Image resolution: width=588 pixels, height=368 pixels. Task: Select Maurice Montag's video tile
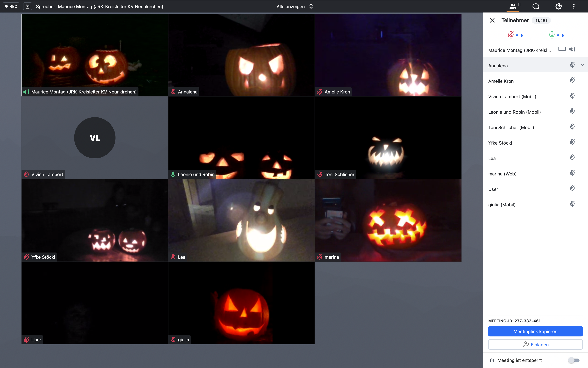pyautogui.click(x=95, y=55)
